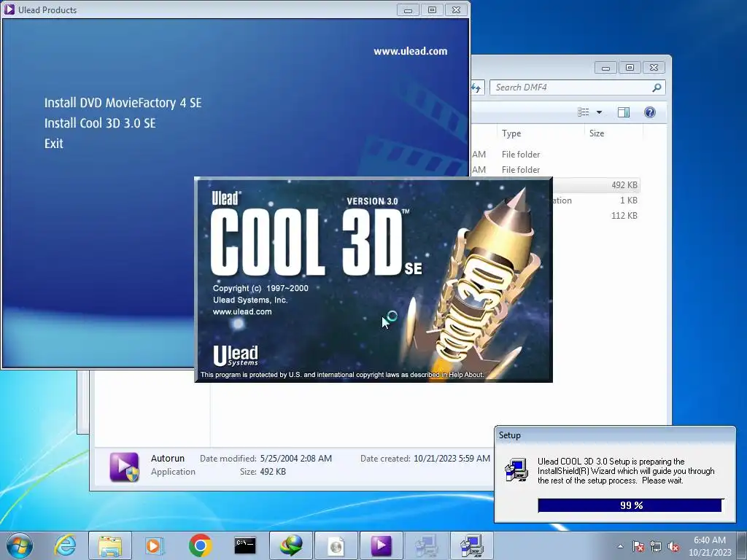Toggle the Explorer preview pane button
The image size is (747, 560).
[x=624, y=112]
